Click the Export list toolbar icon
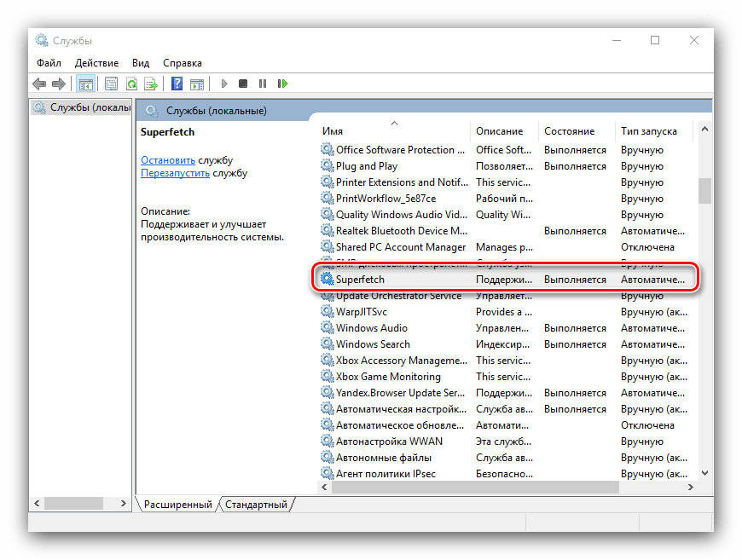742x560 pixels. 151,84
